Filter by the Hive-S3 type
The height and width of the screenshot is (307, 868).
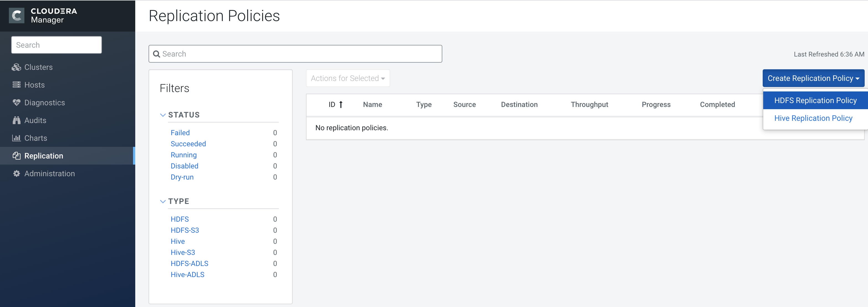point(183,252)
